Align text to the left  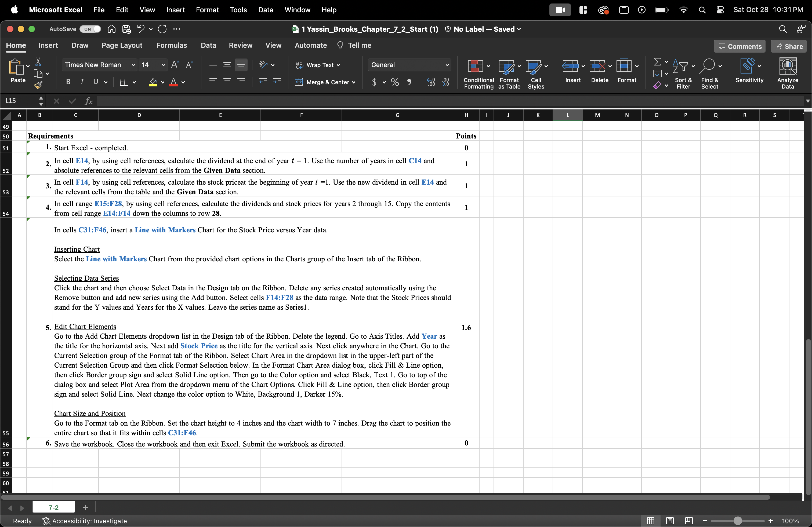[x=213, y=82]
